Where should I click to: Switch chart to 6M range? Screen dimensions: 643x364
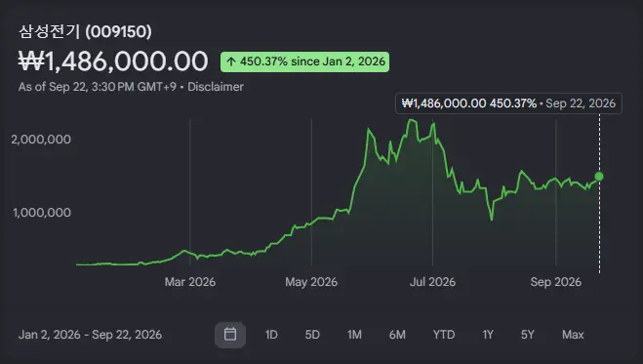(397, 335)
